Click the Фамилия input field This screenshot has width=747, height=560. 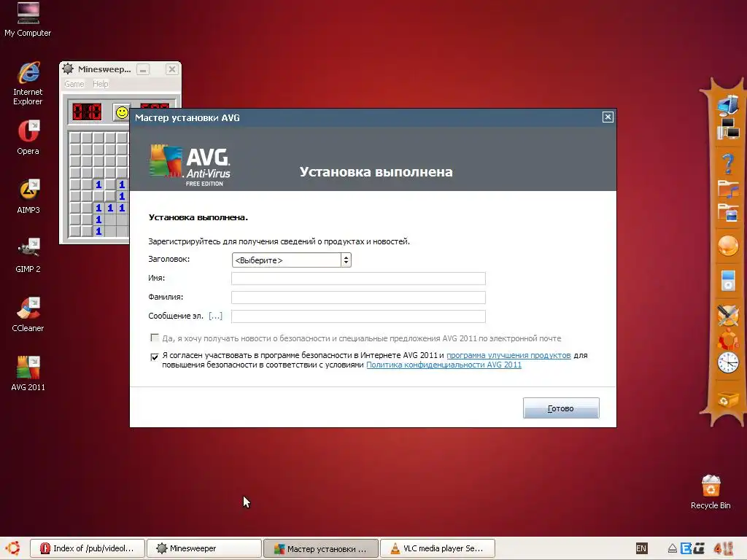(358, 297)
